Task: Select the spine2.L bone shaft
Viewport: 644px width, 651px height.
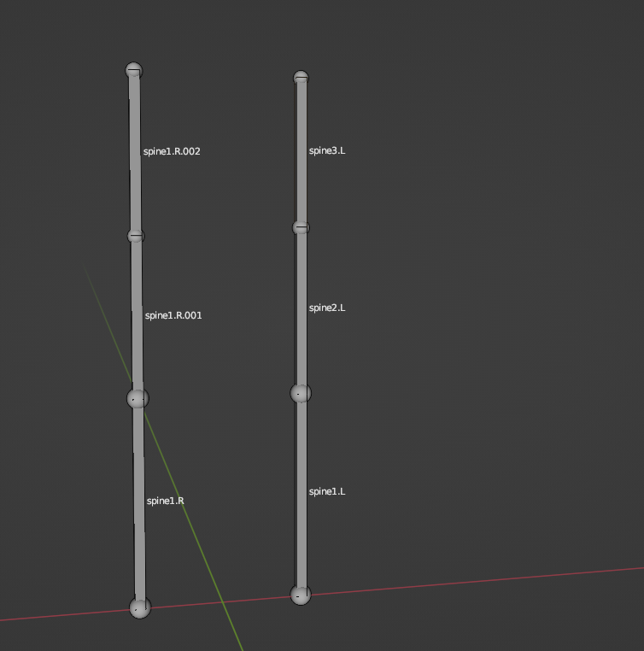Action: pos(302,309)
